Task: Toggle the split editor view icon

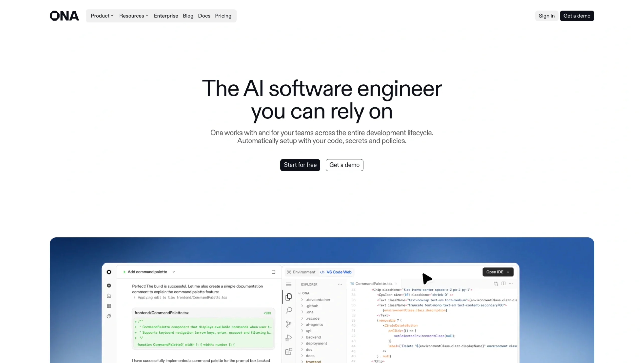Action: pyautogui.click(x=503, y=283)
